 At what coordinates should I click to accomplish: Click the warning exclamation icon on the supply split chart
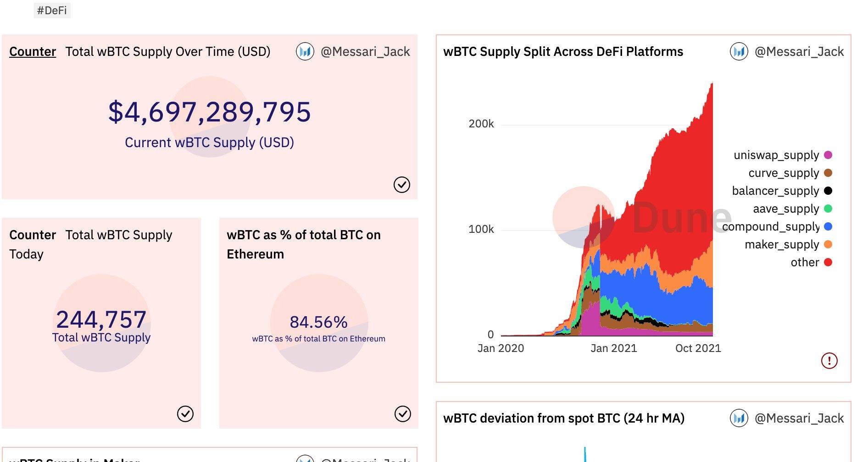830,361
